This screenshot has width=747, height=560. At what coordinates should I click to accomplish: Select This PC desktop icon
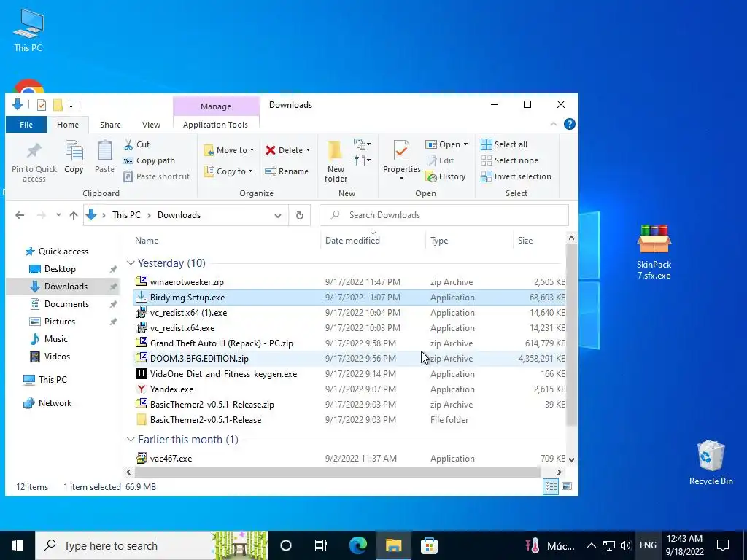tap(28, 30)
